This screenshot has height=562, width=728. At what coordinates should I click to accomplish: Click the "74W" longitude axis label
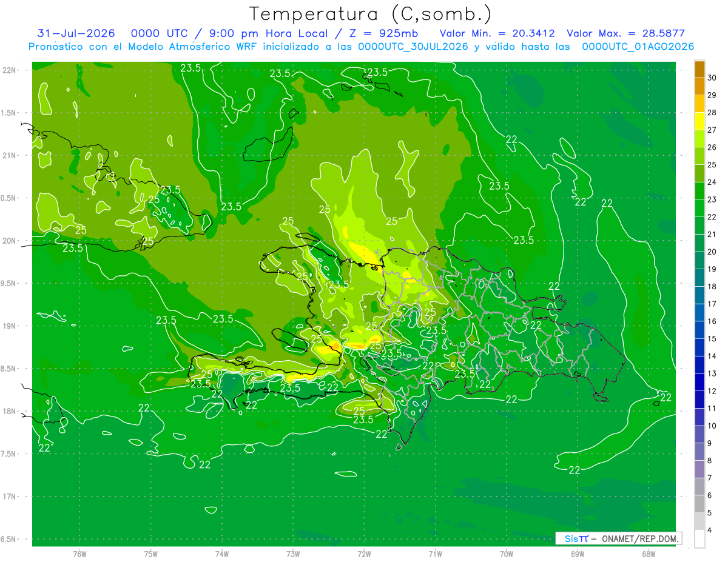pos(222,554)
